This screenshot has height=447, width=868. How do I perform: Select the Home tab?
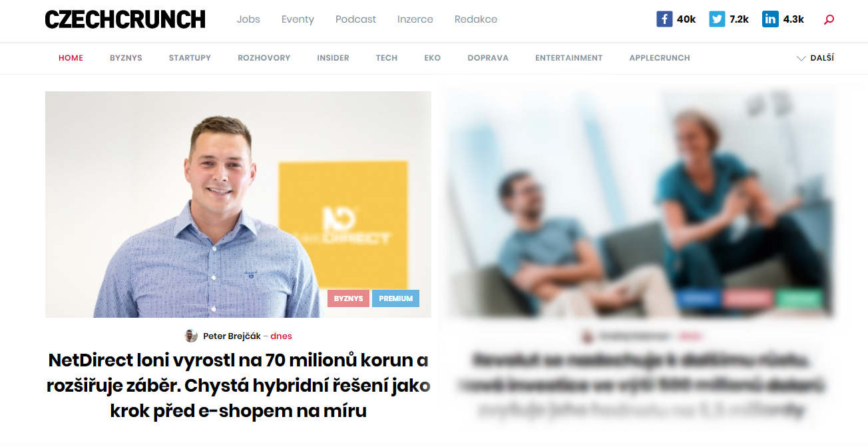pyautogui.click(x=71, y=58)
